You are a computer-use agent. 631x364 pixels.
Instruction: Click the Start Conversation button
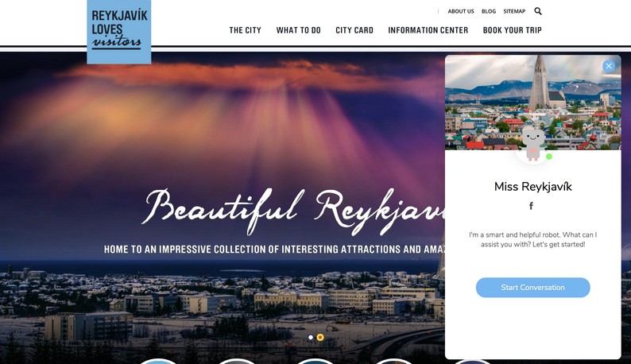tap(532, 288)
